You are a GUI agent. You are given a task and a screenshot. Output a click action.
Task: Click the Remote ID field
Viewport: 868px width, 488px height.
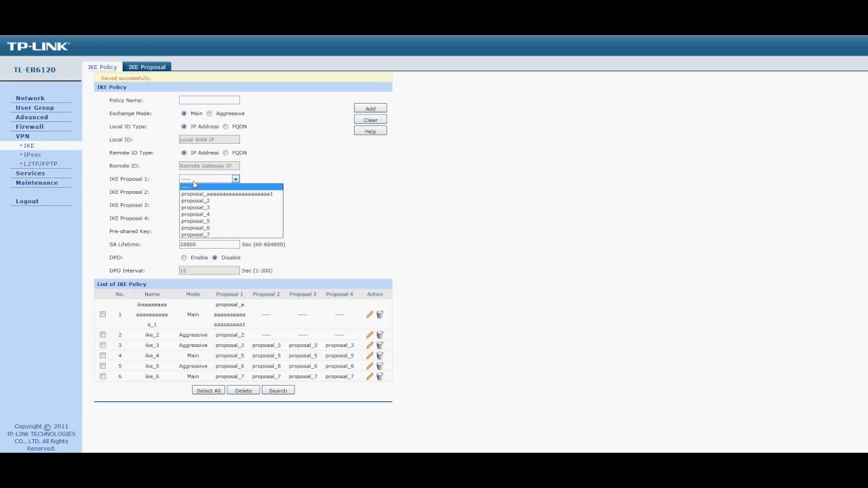(x=210, y=165)
